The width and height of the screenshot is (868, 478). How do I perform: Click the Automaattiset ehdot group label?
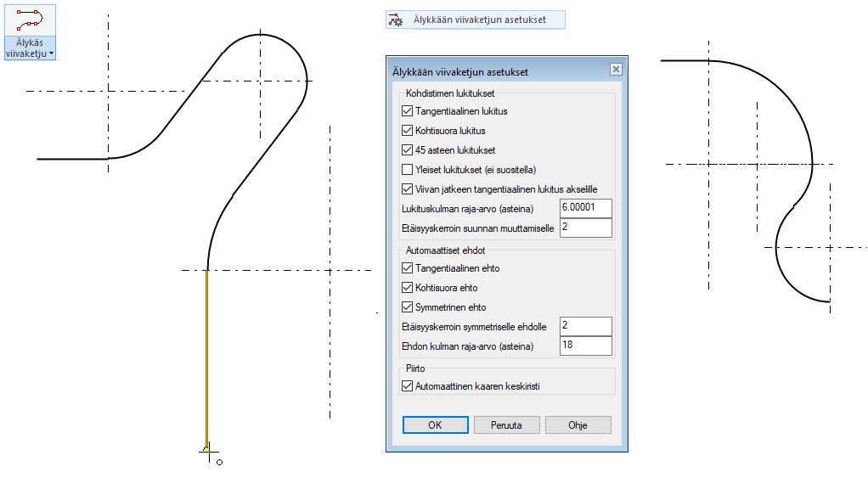tap(446, 250)
